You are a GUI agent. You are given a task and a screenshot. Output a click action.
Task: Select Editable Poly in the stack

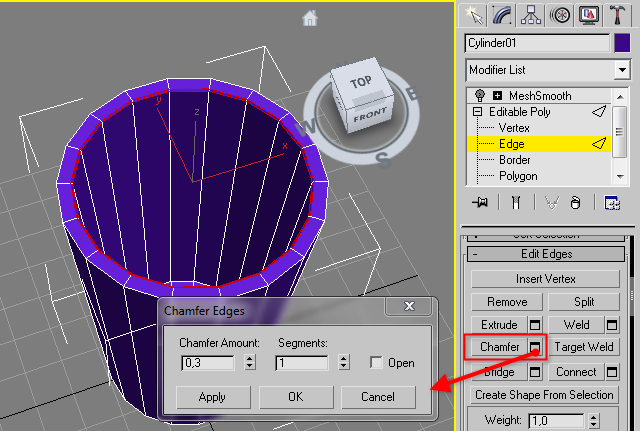(x=520, y=111)
